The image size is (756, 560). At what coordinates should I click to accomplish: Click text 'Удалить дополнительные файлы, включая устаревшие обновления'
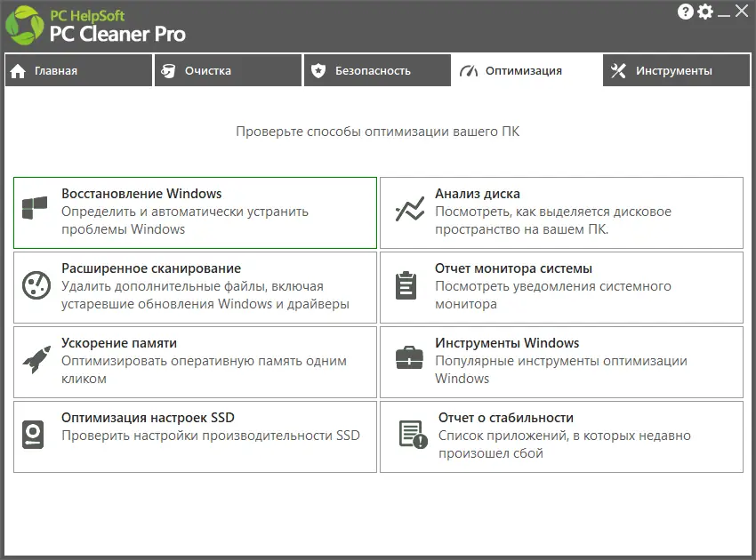pyautogui.click(x=205, y=295)
